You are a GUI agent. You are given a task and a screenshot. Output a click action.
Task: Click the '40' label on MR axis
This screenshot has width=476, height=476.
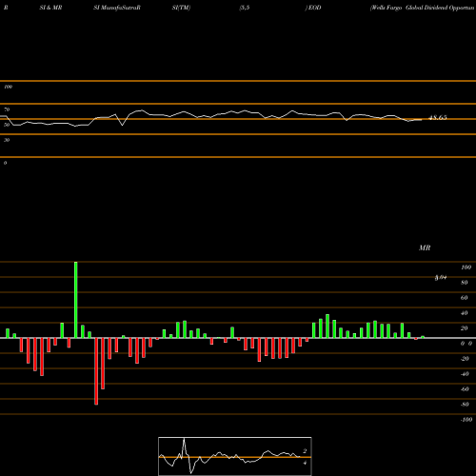pyautogui.click(x=465, y=313)
